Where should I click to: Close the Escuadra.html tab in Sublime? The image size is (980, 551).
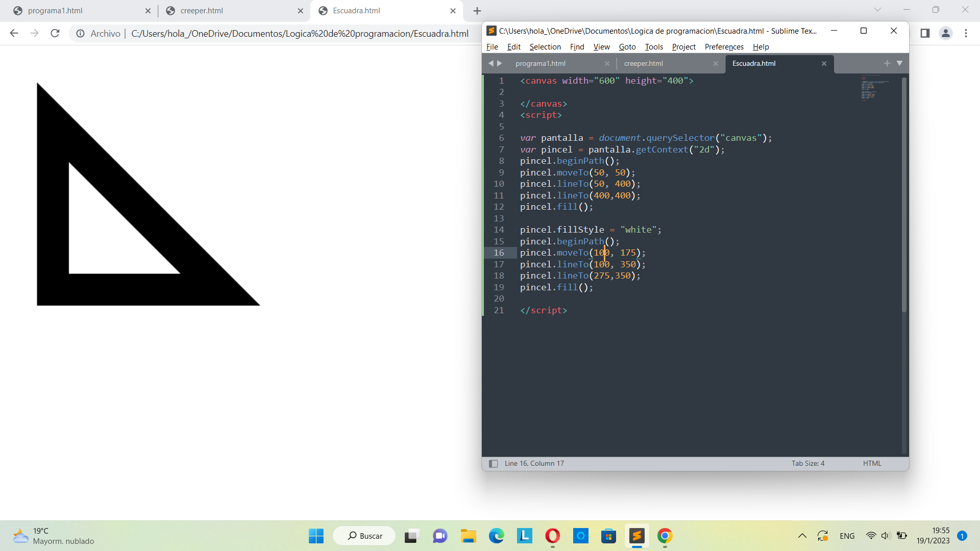pyautogui.click(x=824, y=64)
